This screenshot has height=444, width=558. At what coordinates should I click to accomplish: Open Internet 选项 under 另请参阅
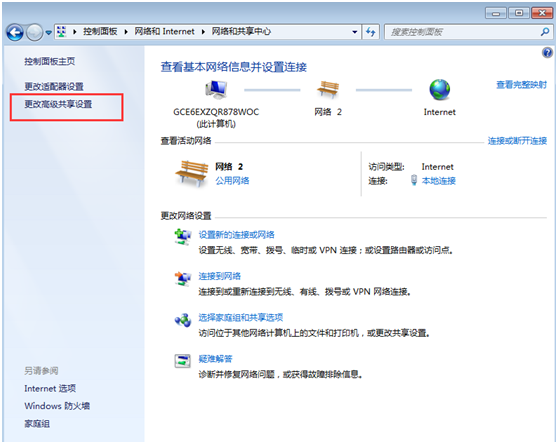tap(50, 388)
